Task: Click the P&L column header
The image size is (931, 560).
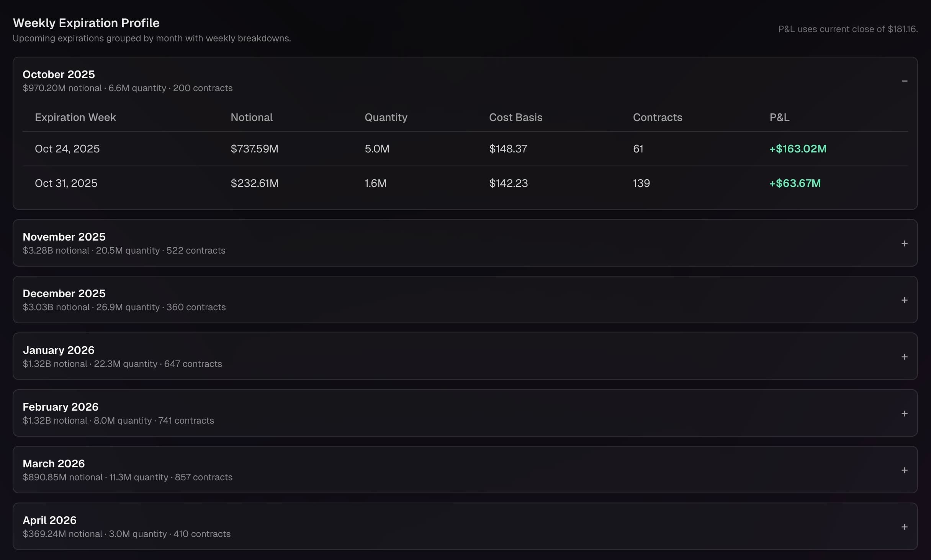Action: (779, 117)
